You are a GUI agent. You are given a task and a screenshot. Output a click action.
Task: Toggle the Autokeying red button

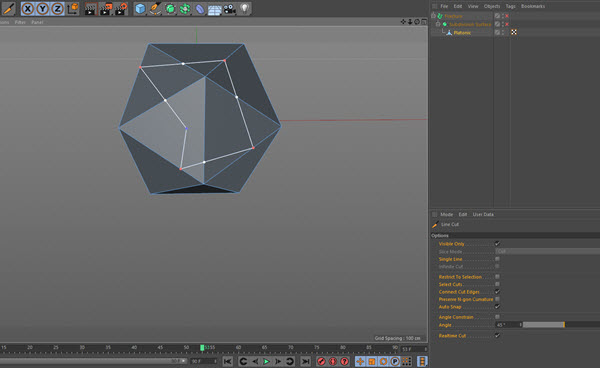[333, 361]
